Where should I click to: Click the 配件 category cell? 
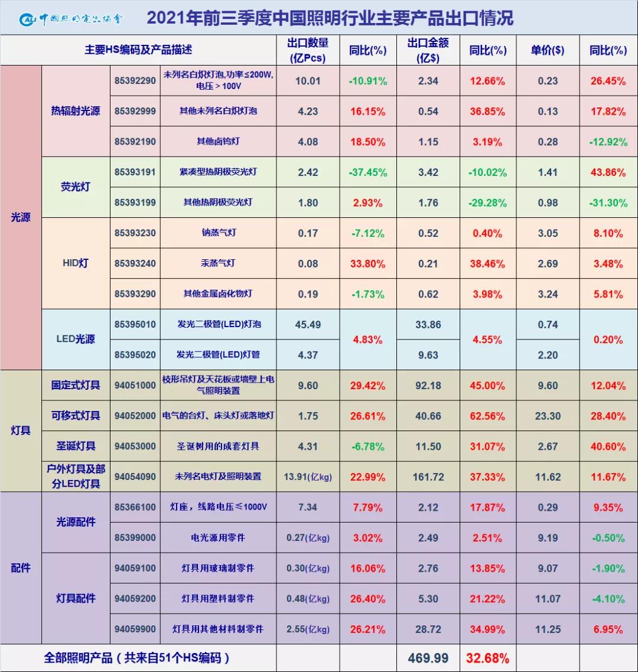pos(21,568)
